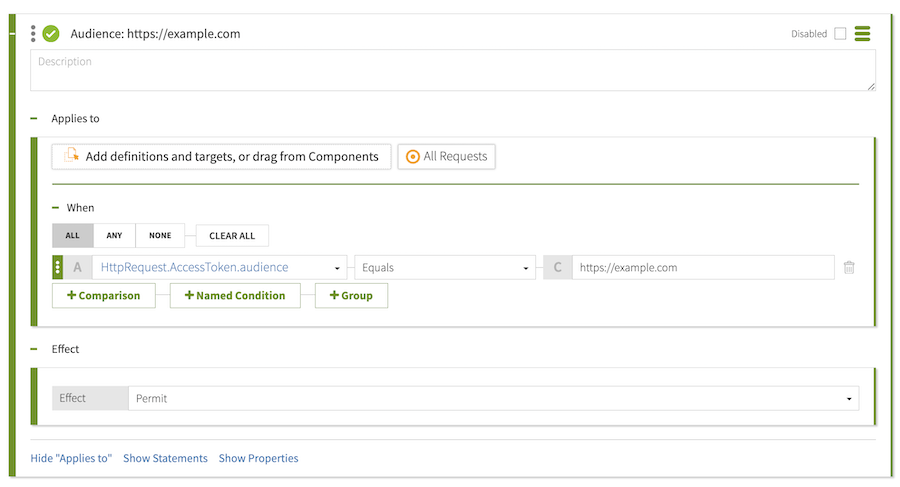Screen dimensions: 900x487
Task: Open the Equals comparator dropdown
Action: (x=445, y=268)
